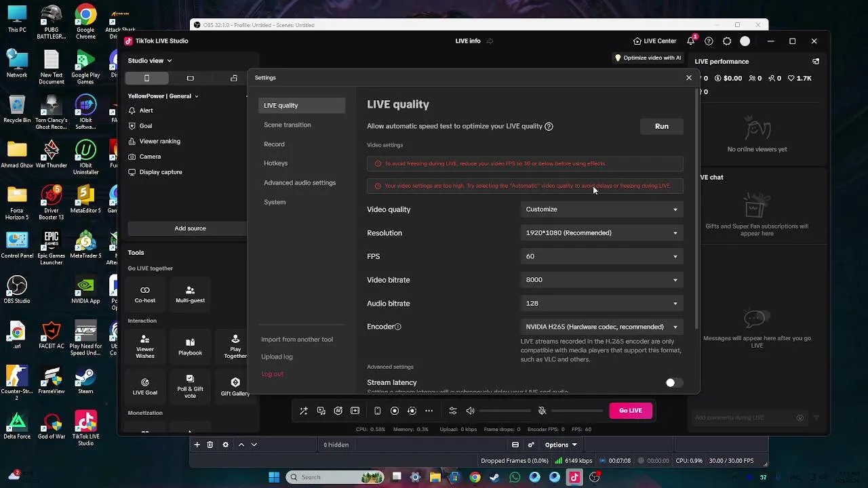Click the Camera source icon
The width and height of the screenshot is (868, 488).
coord(132,157)
